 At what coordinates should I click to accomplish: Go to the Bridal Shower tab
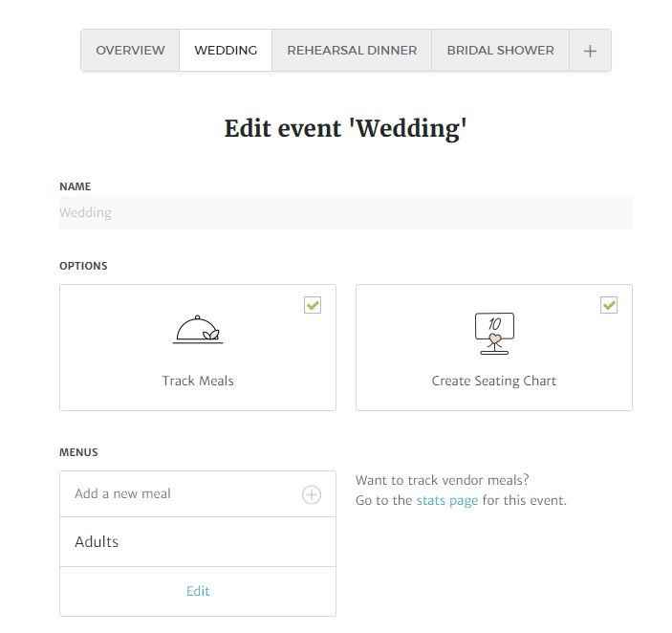pos(500,50)
